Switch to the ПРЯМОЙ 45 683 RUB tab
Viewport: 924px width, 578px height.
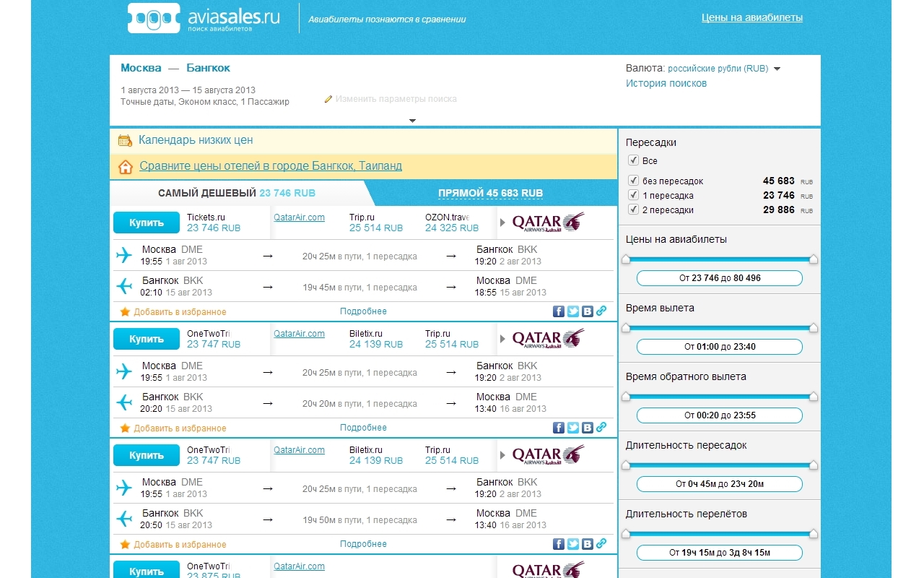coord(490,193)
